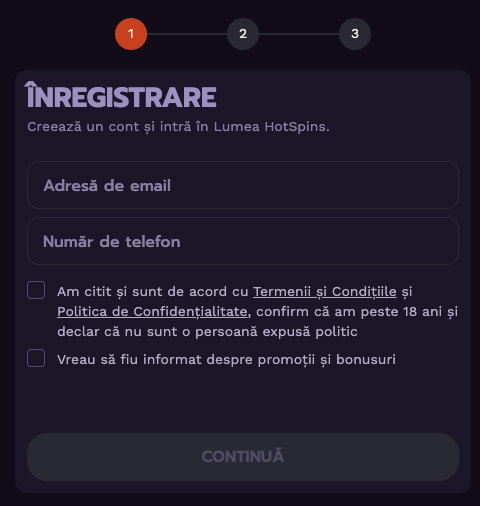Click the connector line between steps 2 and 3
This screenshot has height=506, width=480.
coord(299,34)
